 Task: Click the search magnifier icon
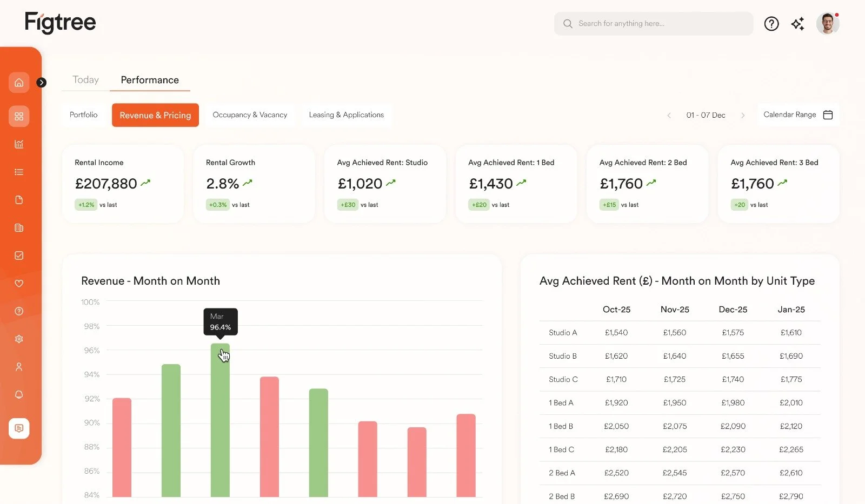pyautogui.click(x=568, y=24)
